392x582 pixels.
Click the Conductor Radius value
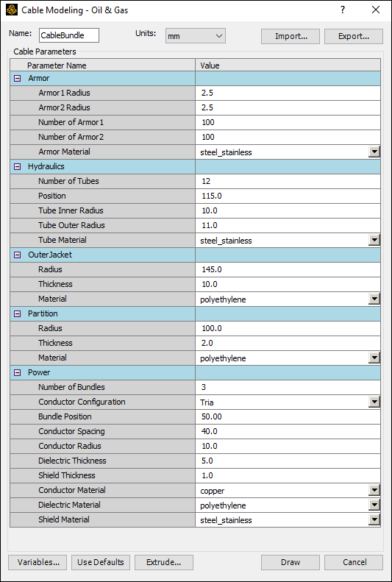pyautogui.click(x=288, y=446)
